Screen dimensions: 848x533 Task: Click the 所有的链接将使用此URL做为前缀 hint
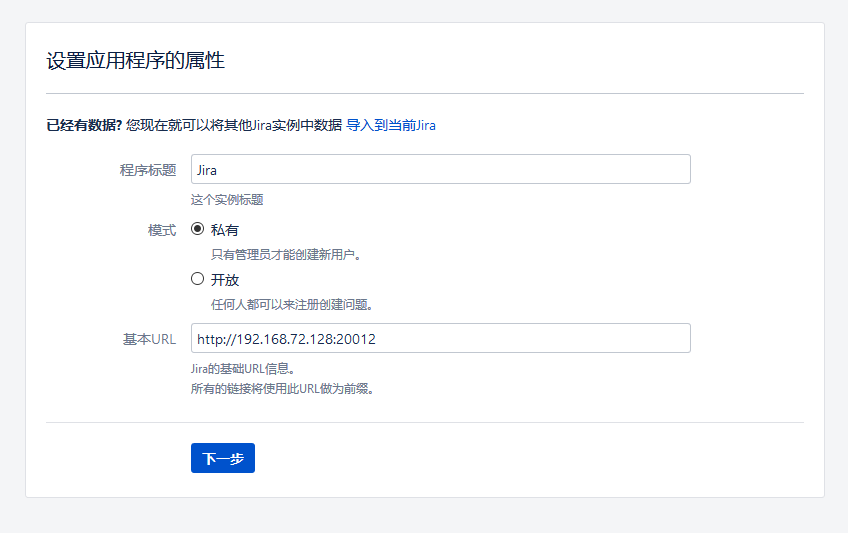tap(282, 388)
